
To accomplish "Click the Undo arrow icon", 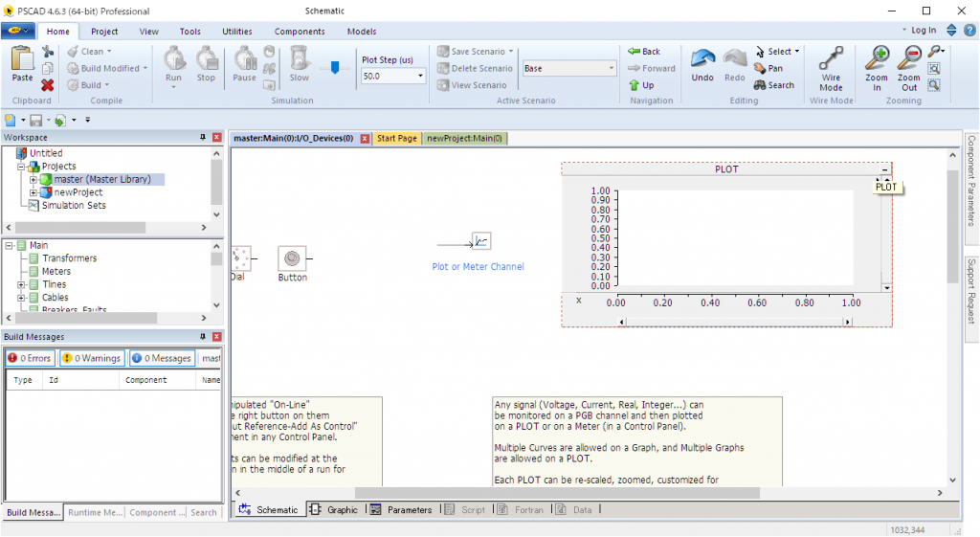I will (x=702, y=59).
